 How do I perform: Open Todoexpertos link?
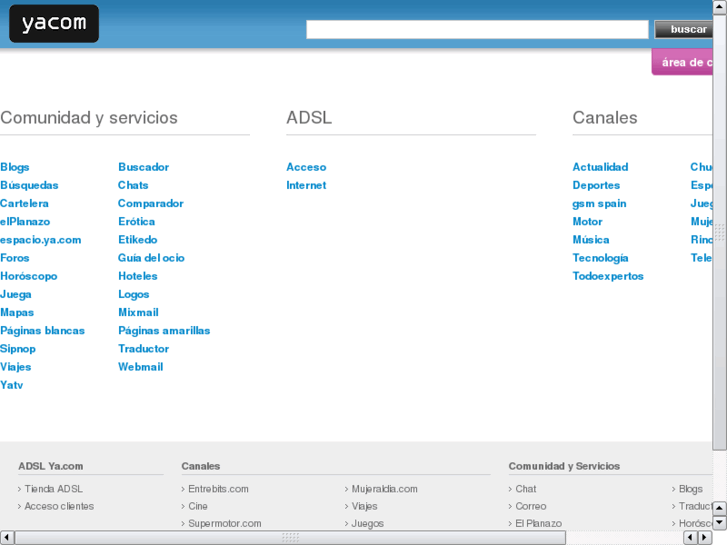coord(608,276)
